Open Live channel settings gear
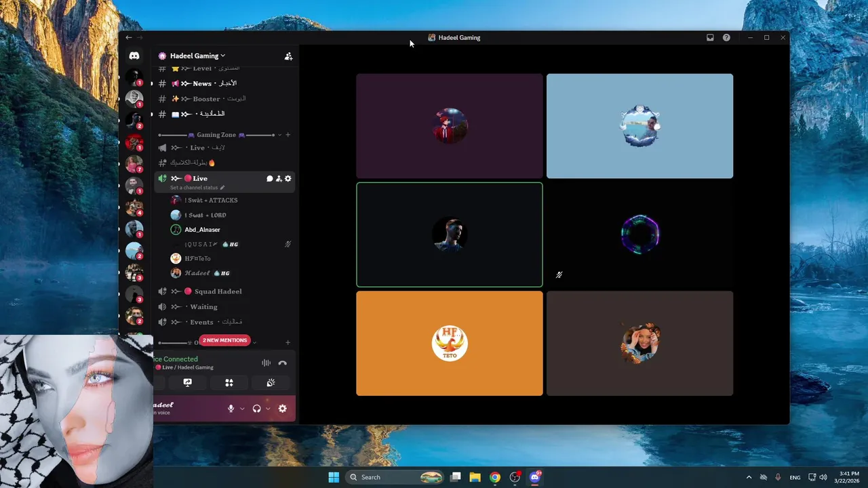868x488 pixels. click(288, 178)
